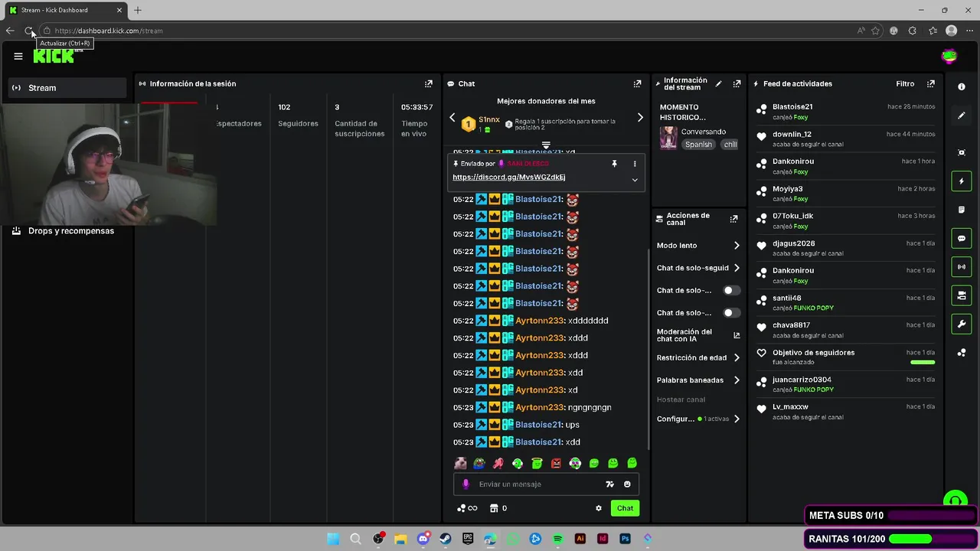Screen dimensions: 980x551
Task: Open the user avatar frog icon
Action: tap(949, 56)
